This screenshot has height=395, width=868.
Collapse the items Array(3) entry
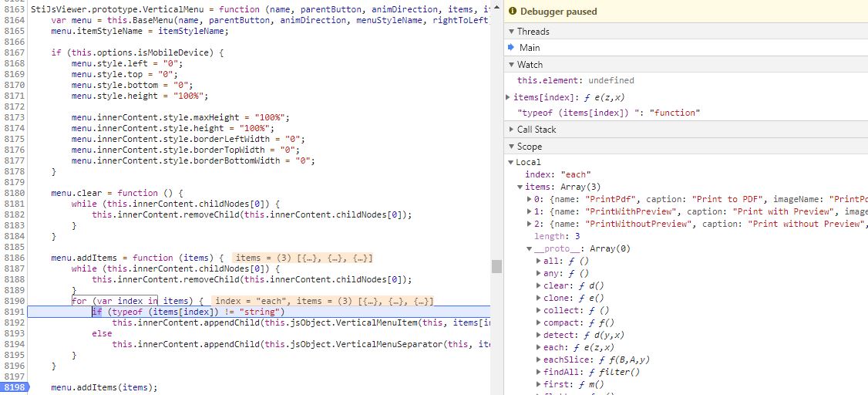tap(520, 187)
